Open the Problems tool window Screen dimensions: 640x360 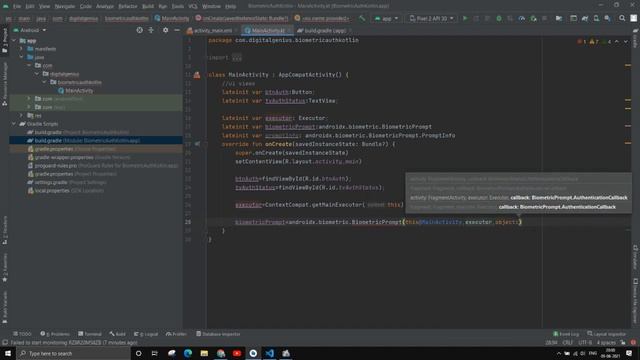click(x=55, y=334)
